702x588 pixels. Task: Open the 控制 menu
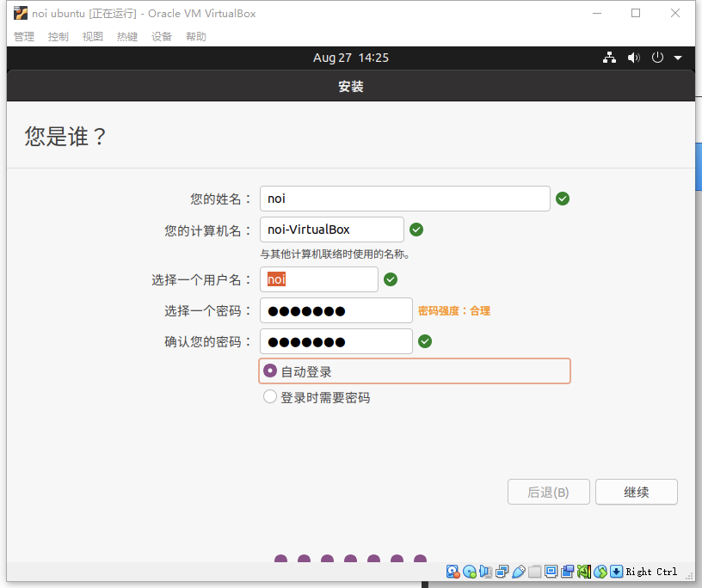coord(58,37)
